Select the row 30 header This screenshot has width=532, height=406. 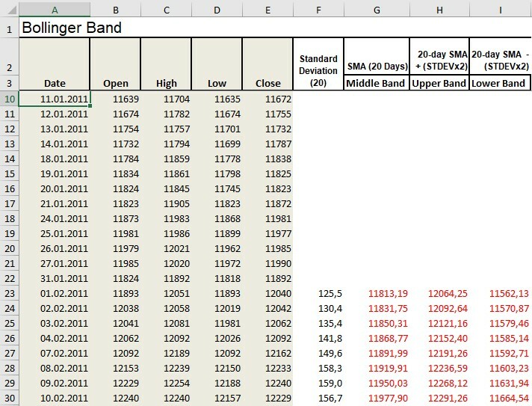click(x=9, y=398)
